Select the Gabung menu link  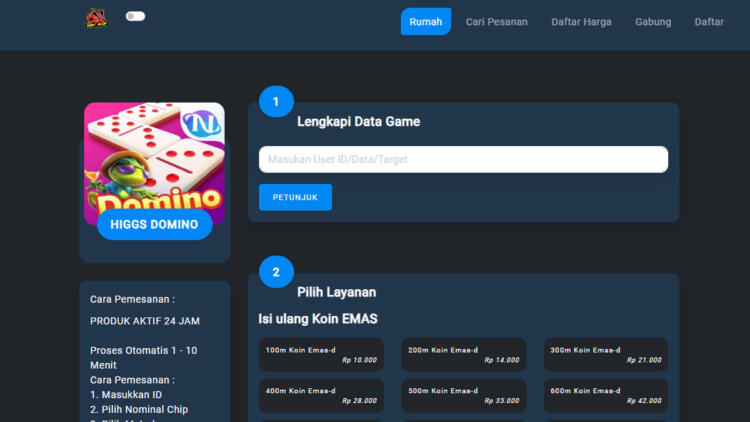click(x=653, y=22)
